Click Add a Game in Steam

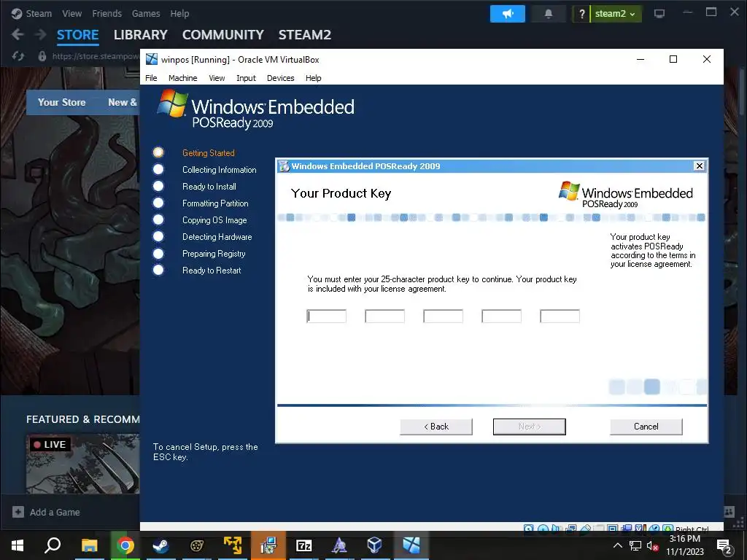tap(55, 513)
